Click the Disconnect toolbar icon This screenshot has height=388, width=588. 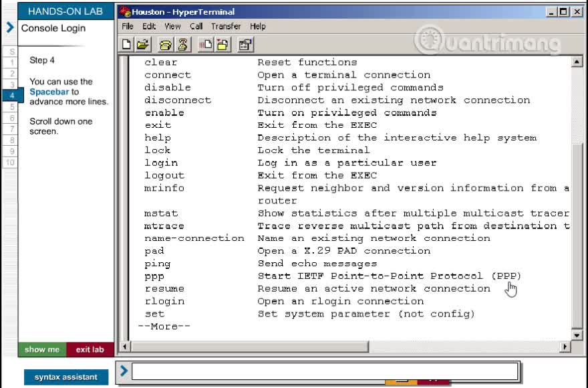pos(183,45)
